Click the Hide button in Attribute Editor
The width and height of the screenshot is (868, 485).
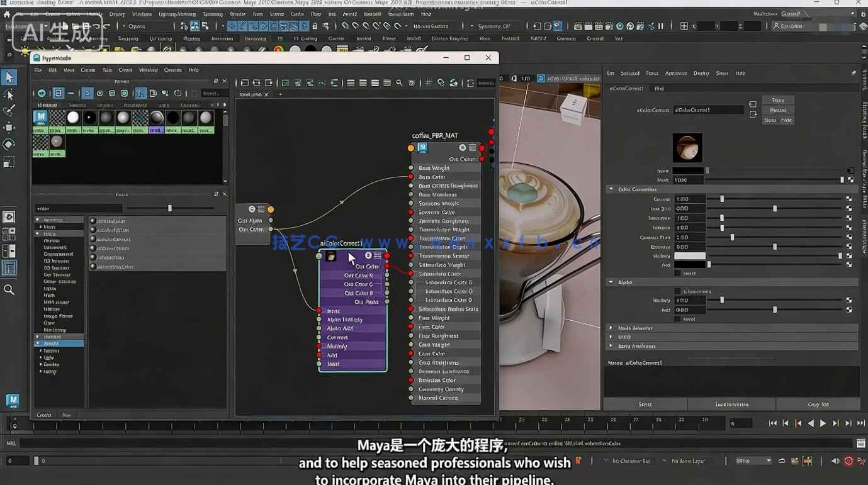[786, 120]
